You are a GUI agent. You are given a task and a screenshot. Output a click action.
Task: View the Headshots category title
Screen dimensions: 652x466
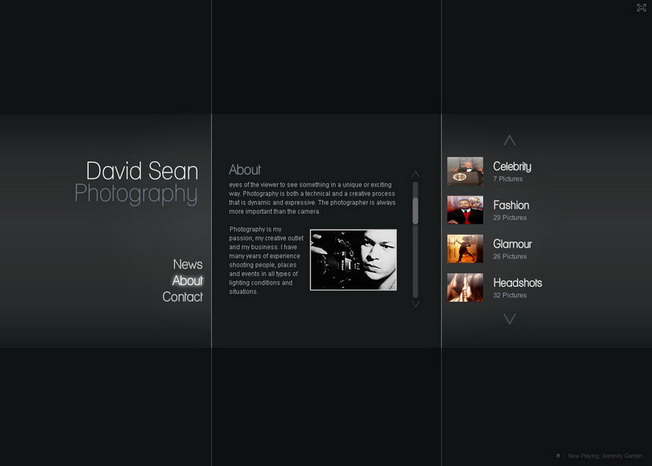pos(517,283)
